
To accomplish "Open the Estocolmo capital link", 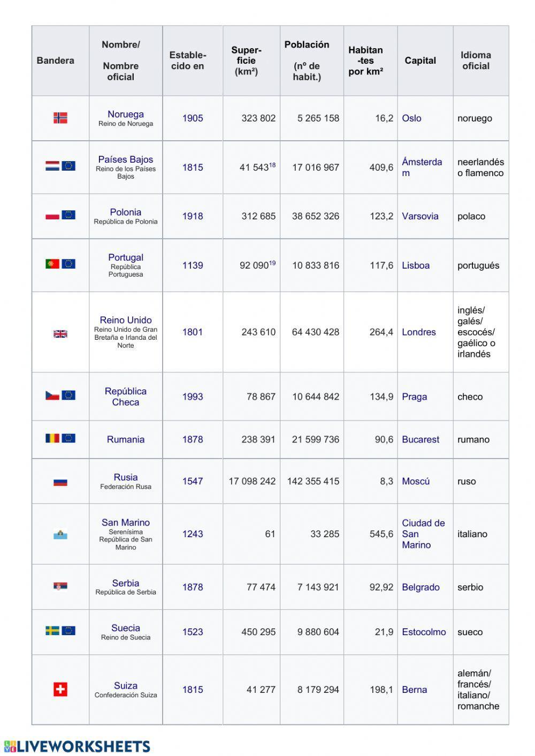I will click(424, 632).
